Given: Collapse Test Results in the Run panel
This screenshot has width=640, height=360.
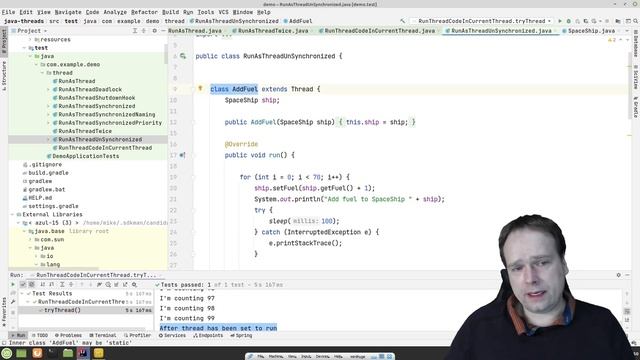Looking at the screenshot, I should pyautogui.click(x=22, y=293).
